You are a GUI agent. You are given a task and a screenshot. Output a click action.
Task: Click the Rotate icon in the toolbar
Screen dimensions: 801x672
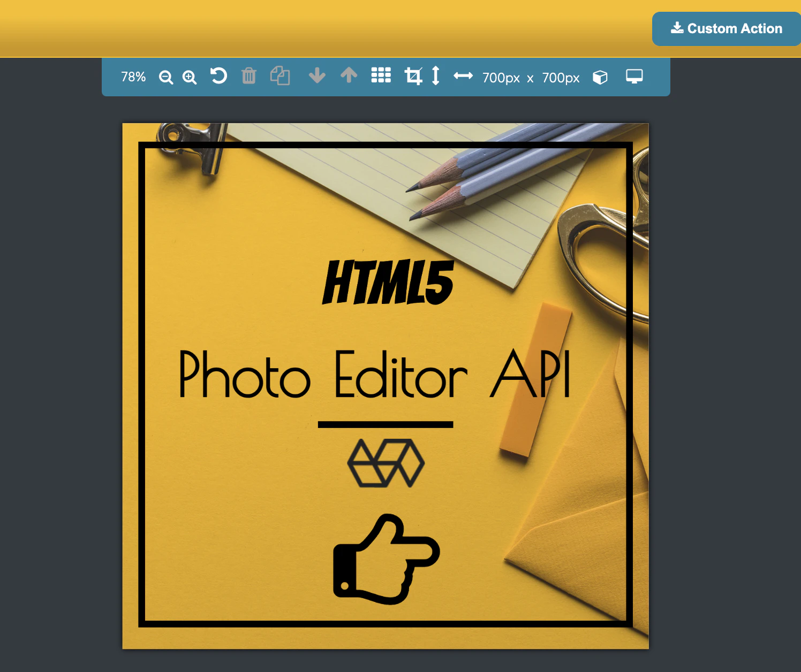[218, 77]
